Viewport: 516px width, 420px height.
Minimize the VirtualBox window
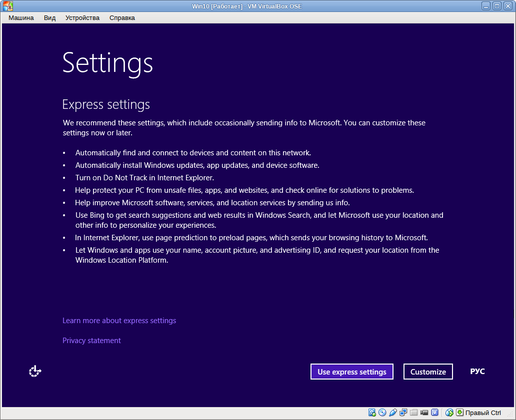486,6
